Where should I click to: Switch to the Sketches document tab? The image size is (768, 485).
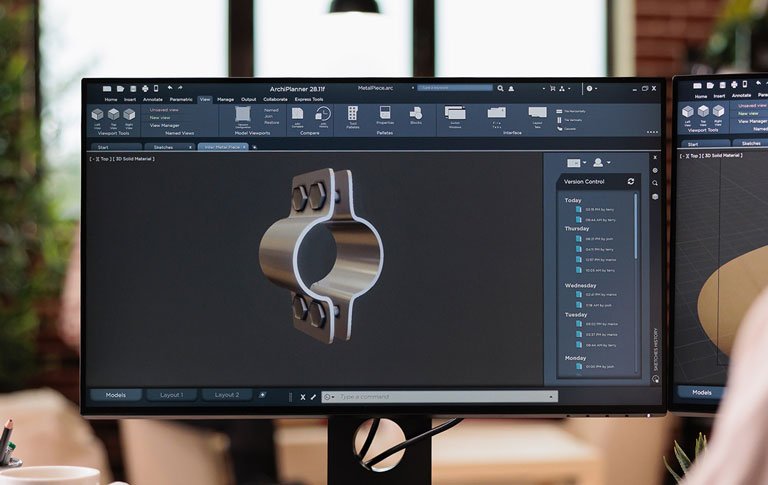[x=163, y=146]
